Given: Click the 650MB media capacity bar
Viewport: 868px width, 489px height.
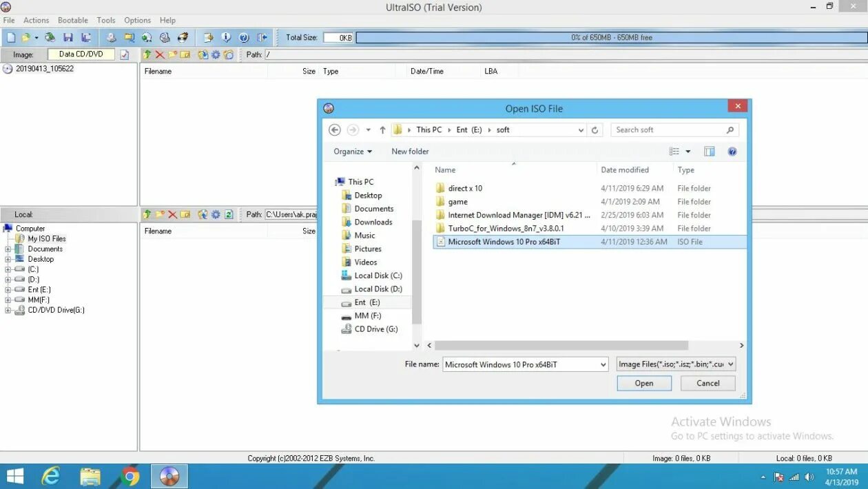Looking at the screenshot, I should pyautogui.click(x=612, y=38).
